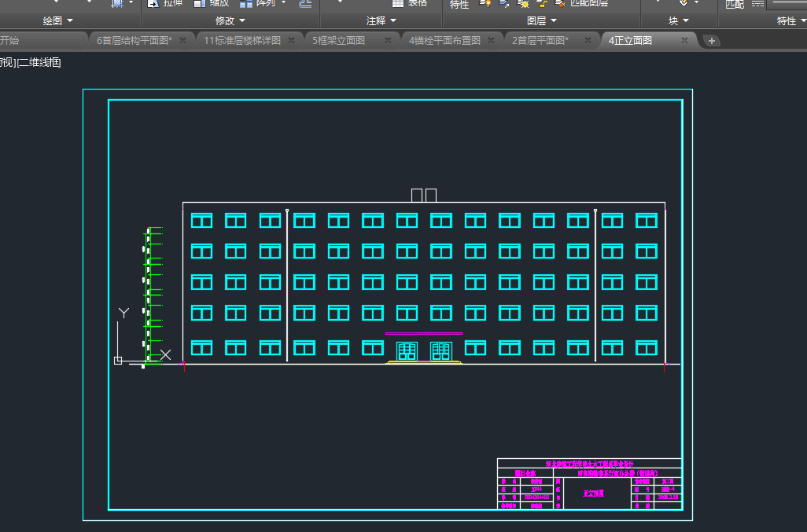Image resolution: width=807 pixels, height=532 pixels.
Task: Click the green elevation dimension marks
Action: (x=153, y=295)
